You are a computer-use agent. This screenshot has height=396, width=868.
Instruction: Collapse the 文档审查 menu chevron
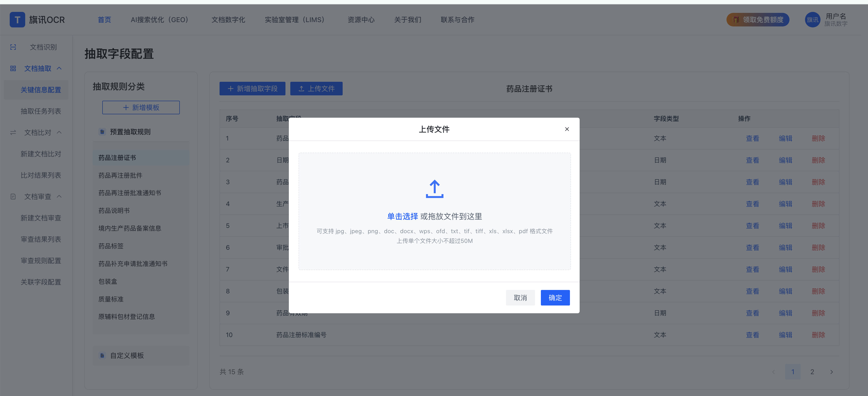coord(59,197)
